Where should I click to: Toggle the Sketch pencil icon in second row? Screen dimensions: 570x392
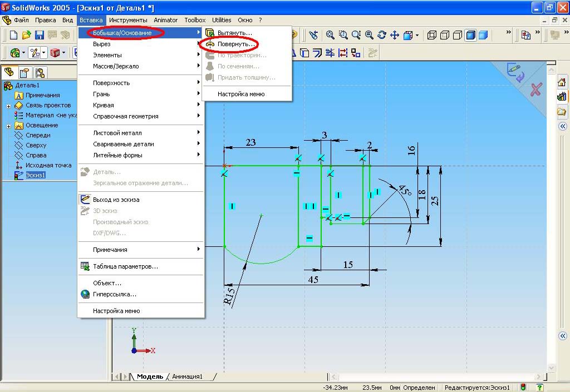pyautogui.click(x=35, y=53)
